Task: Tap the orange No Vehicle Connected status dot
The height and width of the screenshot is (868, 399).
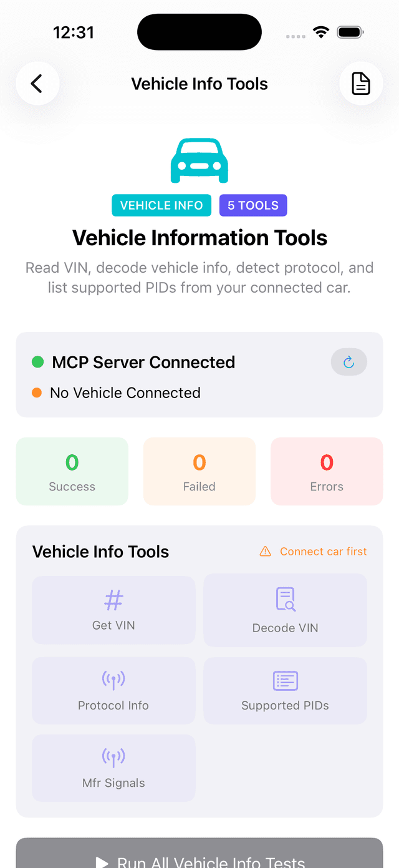Action: click(37, 393)
